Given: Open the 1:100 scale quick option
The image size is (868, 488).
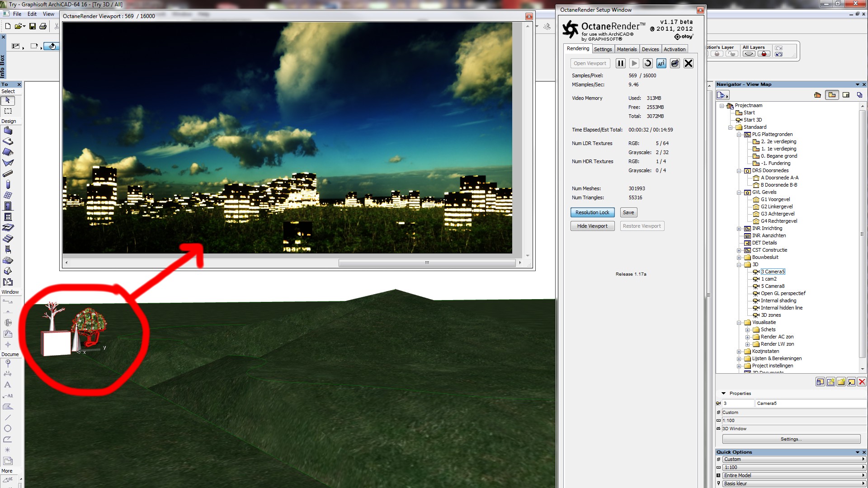Looking at the screenshot, I should coord(792,467).
